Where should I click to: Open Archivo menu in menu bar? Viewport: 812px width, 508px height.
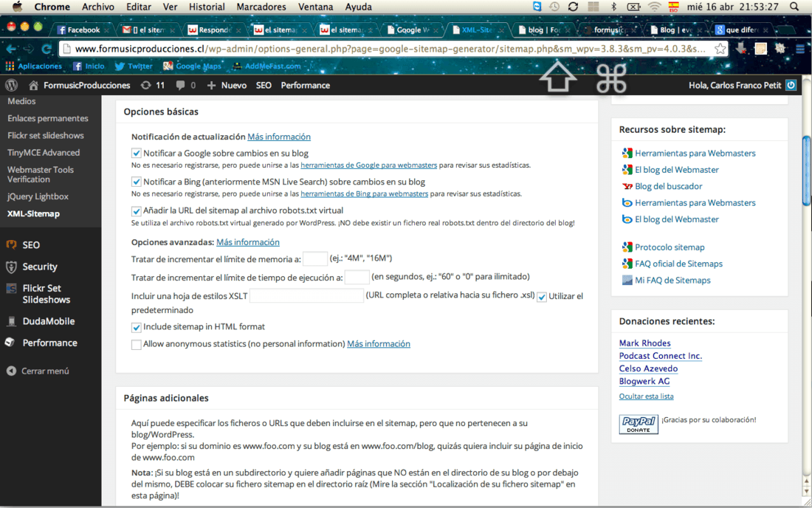coord(98,7)
